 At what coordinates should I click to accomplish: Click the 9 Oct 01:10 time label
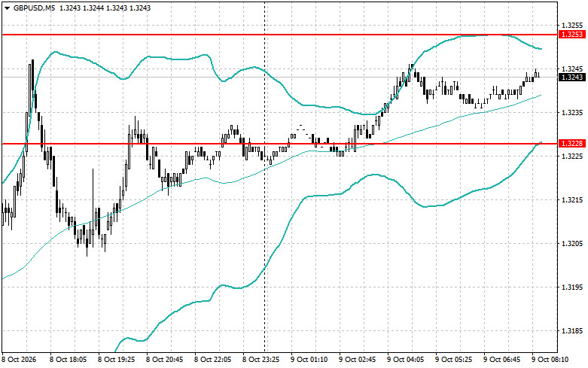(x=309, y=360)
